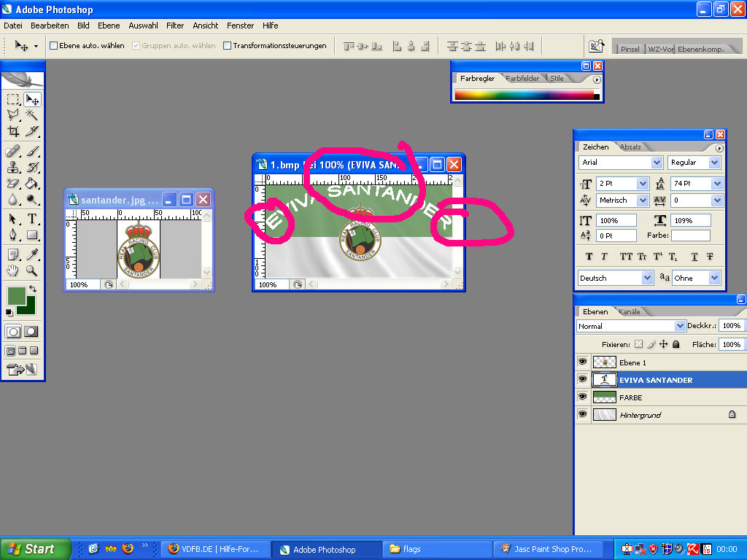Toggle visibility of Ebene 1 layer
This screenshot has height=560, width=747.
pyautogui.click(x=582, y=362)
